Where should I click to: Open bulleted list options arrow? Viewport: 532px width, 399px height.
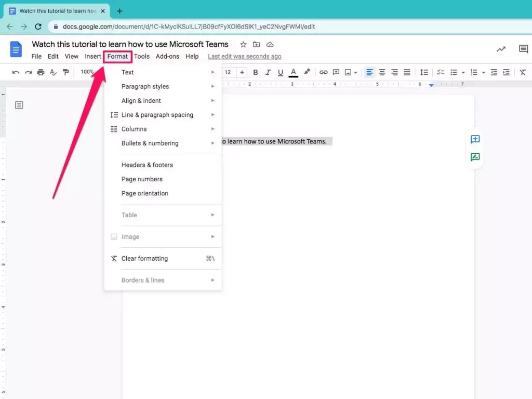pos(463,73)
